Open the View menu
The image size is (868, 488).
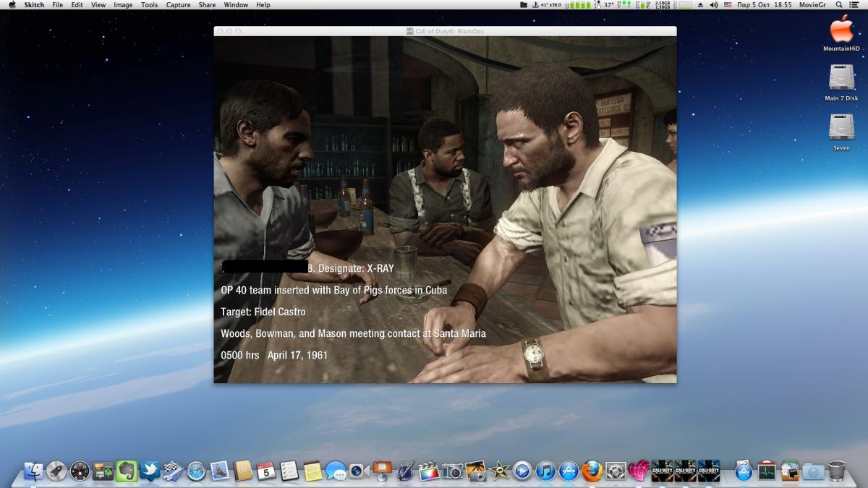(x=98, y=4)
